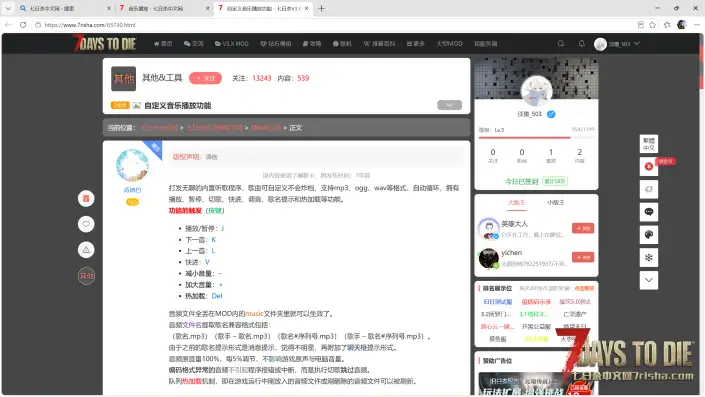The width and height of the screenshot is (705, 397).
Task: Open the sponsored ad banner image
Action: coord(536,384)
